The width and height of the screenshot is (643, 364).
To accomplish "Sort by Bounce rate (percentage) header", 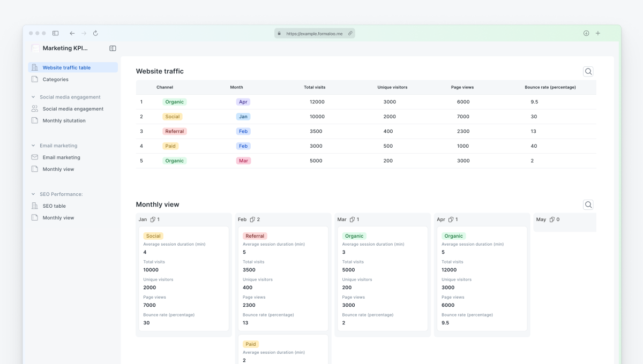I will click(550, 87).
